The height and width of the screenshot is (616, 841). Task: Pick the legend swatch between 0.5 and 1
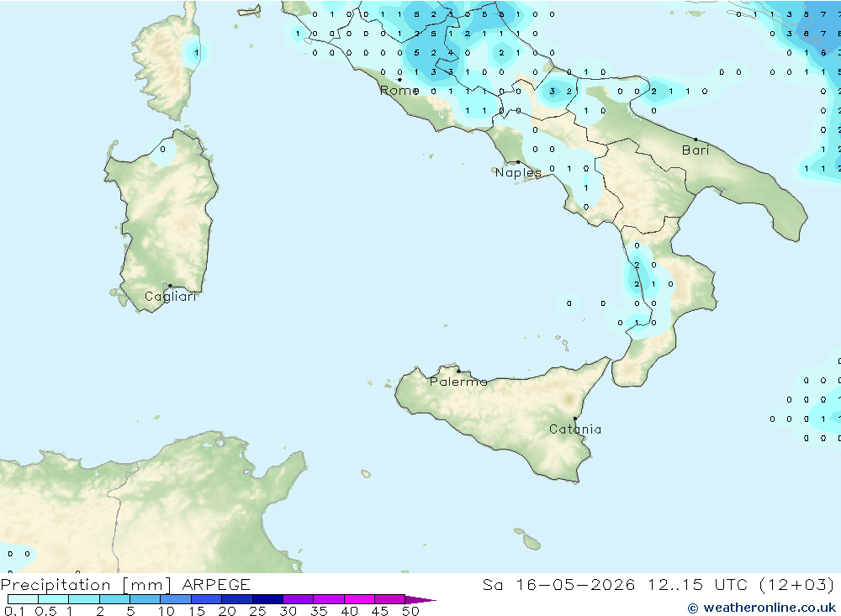tap(53, 599)
